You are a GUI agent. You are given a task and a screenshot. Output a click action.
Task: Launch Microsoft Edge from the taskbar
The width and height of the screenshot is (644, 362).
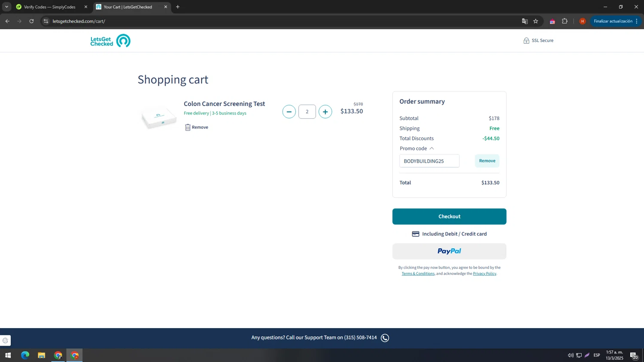coord(25,355)
